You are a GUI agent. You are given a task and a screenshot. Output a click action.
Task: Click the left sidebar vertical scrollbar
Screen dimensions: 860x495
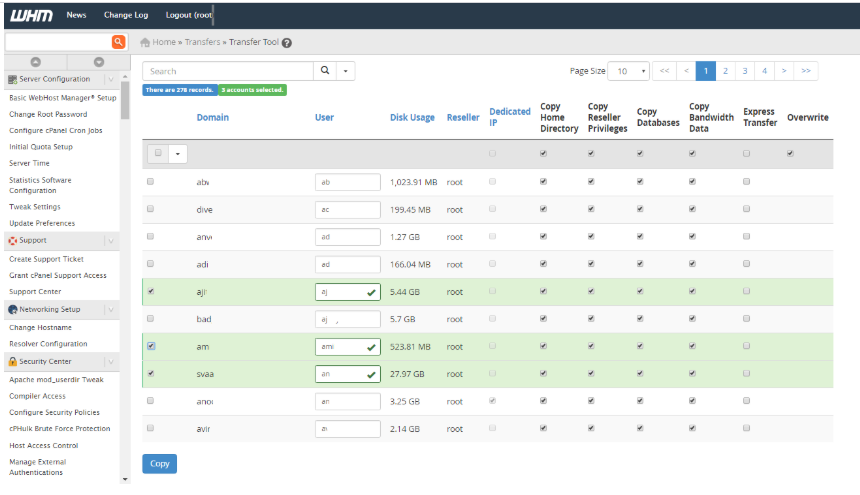tap(125, 100)
